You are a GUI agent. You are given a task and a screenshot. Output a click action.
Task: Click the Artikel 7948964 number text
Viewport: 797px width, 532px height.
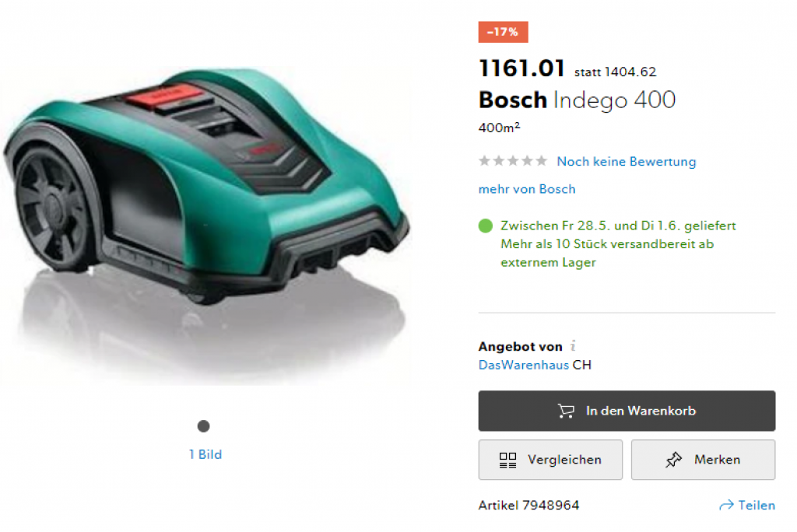528,505
